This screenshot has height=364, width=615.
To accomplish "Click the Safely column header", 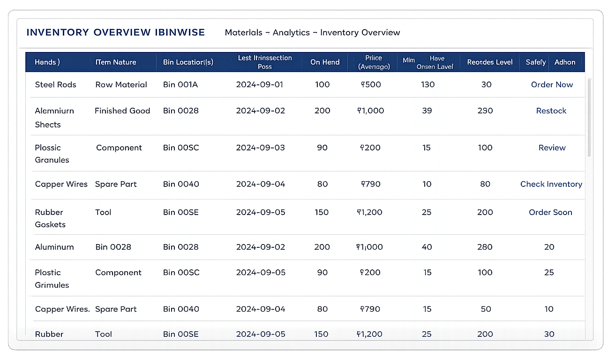I will coord(535,62).
